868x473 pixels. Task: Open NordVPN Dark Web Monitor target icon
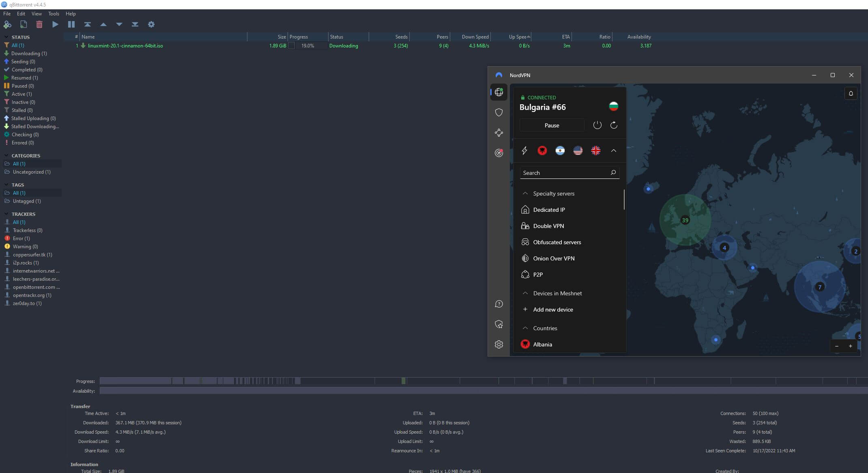[499, 153]
